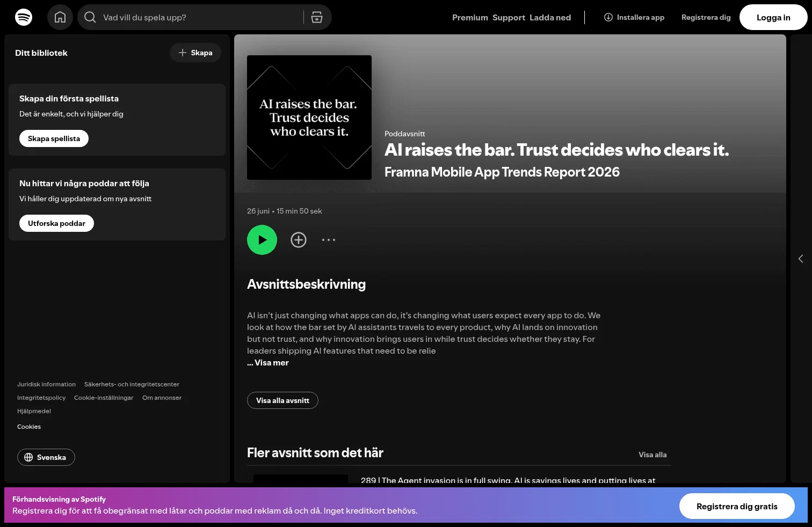The width and height of the screenshot is (812, 527).
Task: Open Premium in the top navigation
Action: pos(470,17)
